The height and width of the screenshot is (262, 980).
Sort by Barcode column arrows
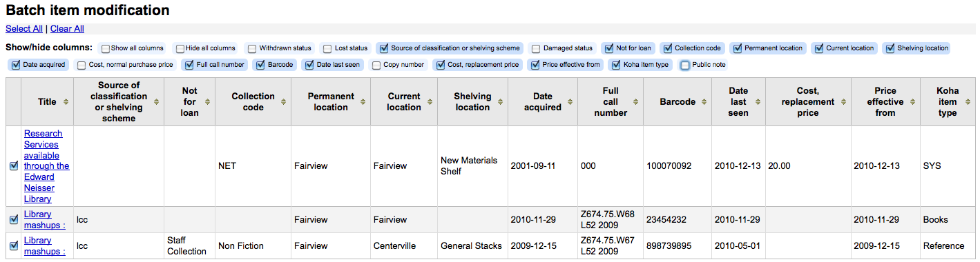(x=704, y=102)
